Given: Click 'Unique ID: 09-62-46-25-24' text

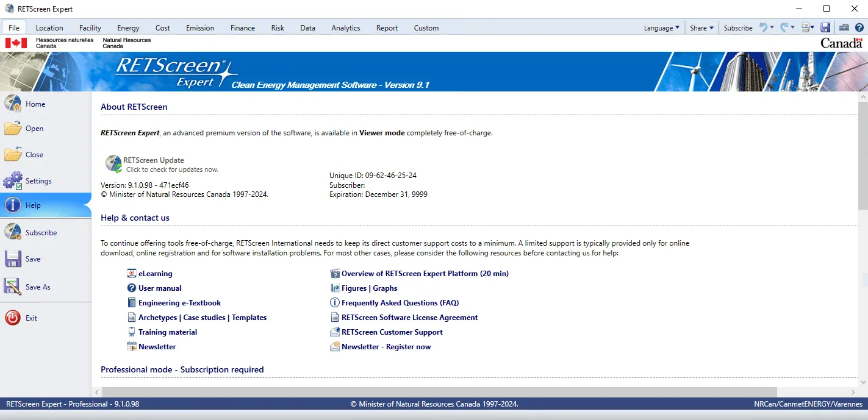Looking at the screenshot, I should pyautogui.click(x=373, y=176).
